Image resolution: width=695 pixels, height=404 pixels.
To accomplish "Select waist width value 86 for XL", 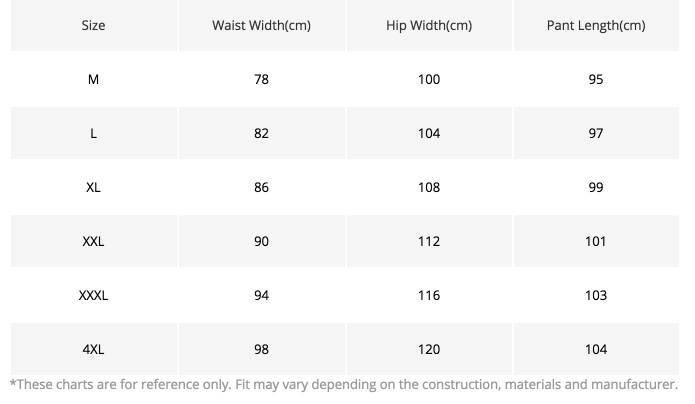I will coord(261,187).
